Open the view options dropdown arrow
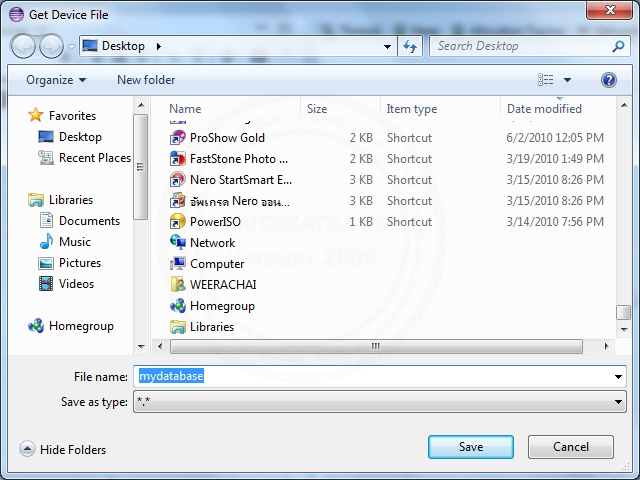The image size is (640, 480). [567, 80]
